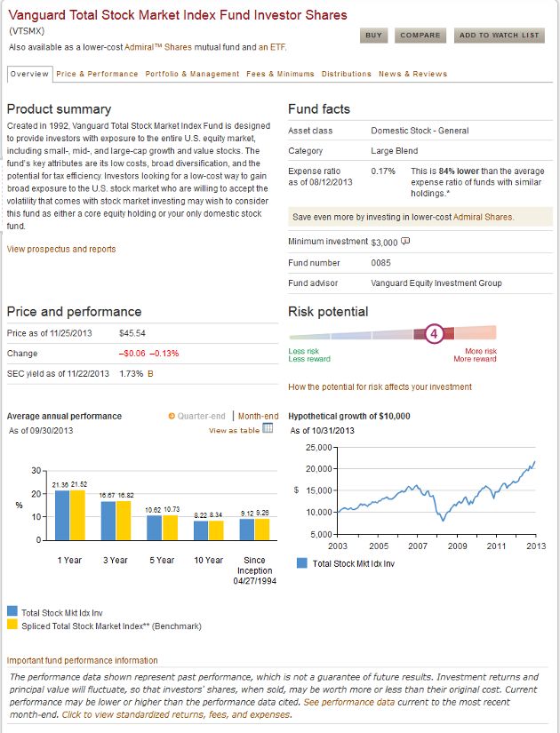
Task: Click the COMPARE button
Action: click(420, 36)
